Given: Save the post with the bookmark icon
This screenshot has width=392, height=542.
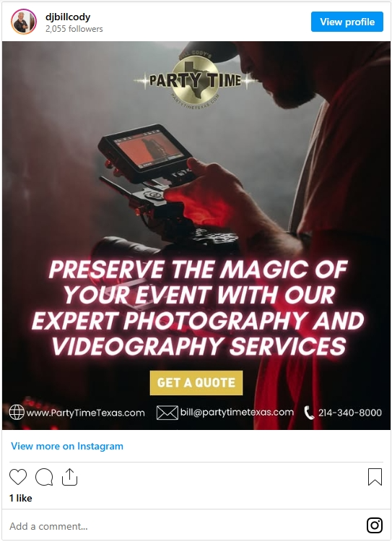Looking at the screenshot, I should (x=375, y=477).
